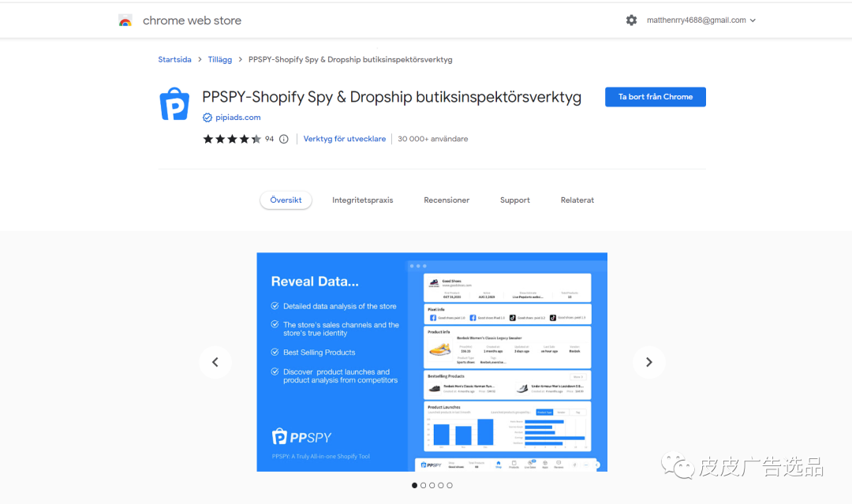Click the PPSPY-Shopify Spy extension title heading
The image size is (852, 504).
(x=392, y=97)
